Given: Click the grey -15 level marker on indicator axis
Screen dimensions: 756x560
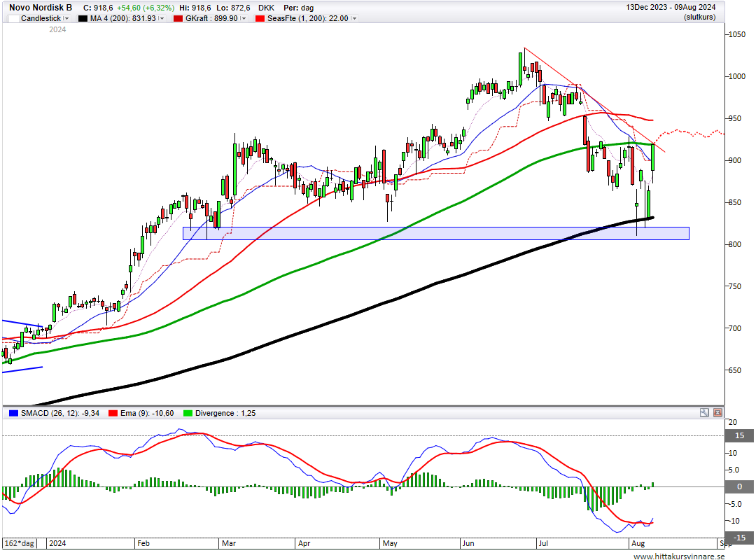Looking at the screenshot, I should tap(739, 538).
